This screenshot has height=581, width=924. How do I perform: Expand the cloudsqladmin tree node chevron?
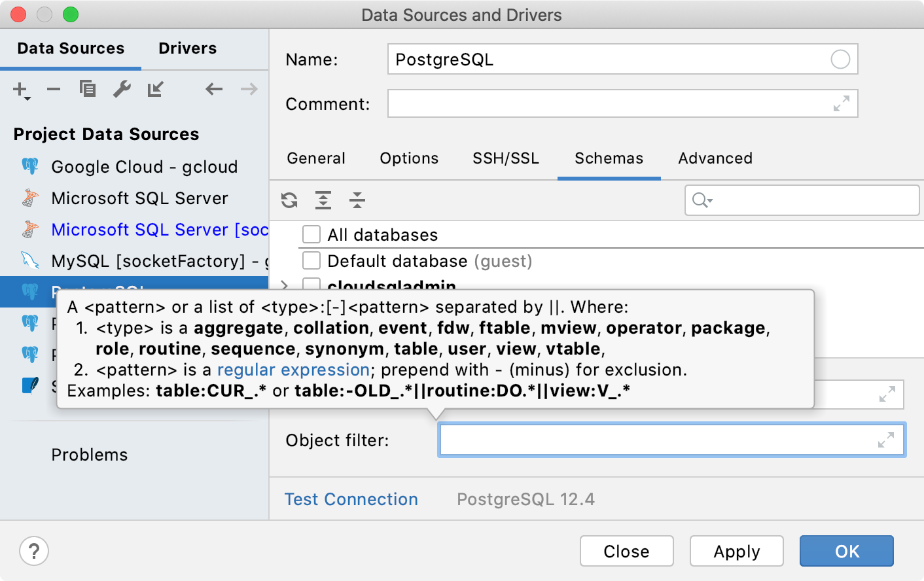click(283, 286)
